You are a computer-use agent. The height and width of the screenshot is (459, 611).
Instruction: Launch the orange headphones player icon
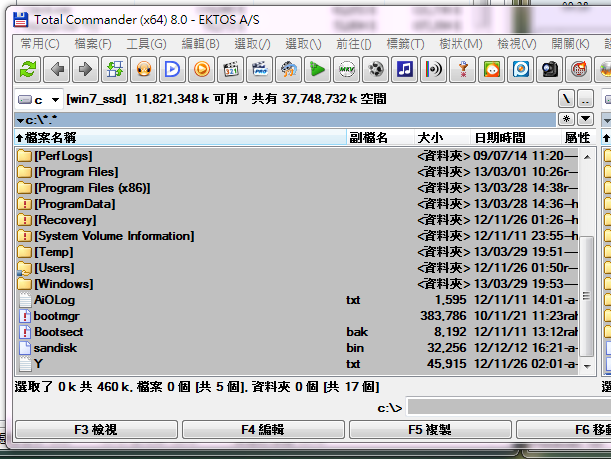(x=144, y=70)
